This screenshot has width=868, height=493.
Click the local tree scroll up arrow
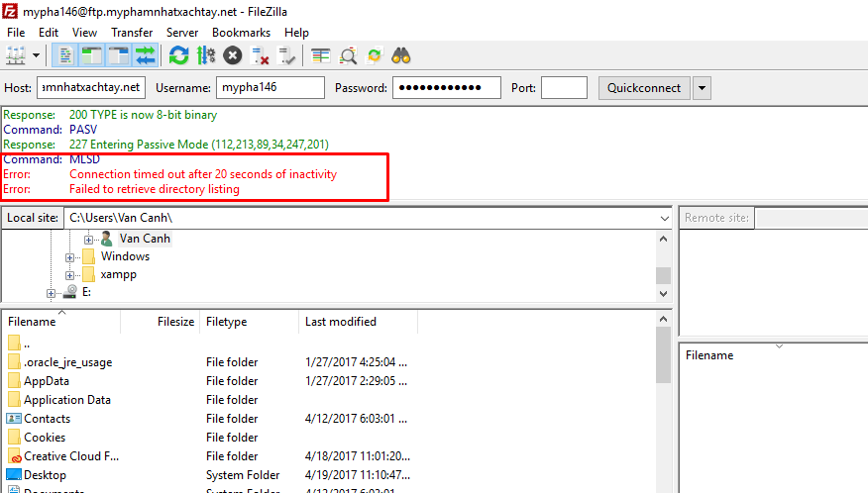(663, 239)
